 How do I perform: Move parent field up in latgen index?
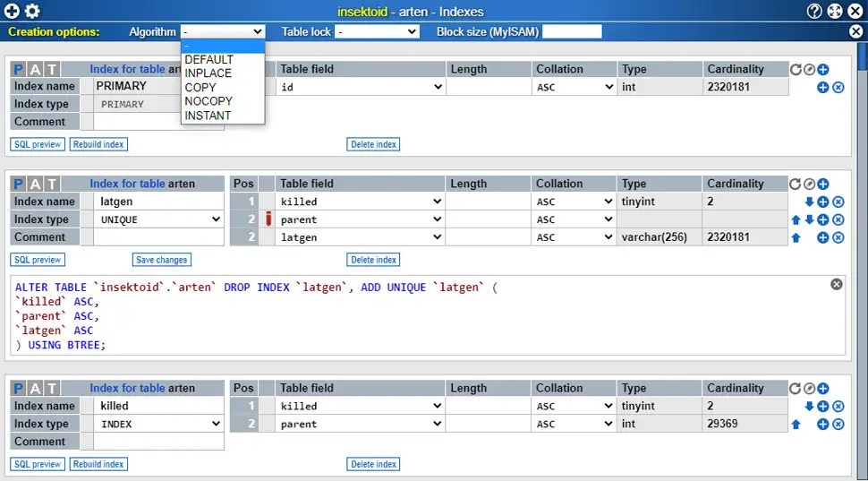[796, 219]
